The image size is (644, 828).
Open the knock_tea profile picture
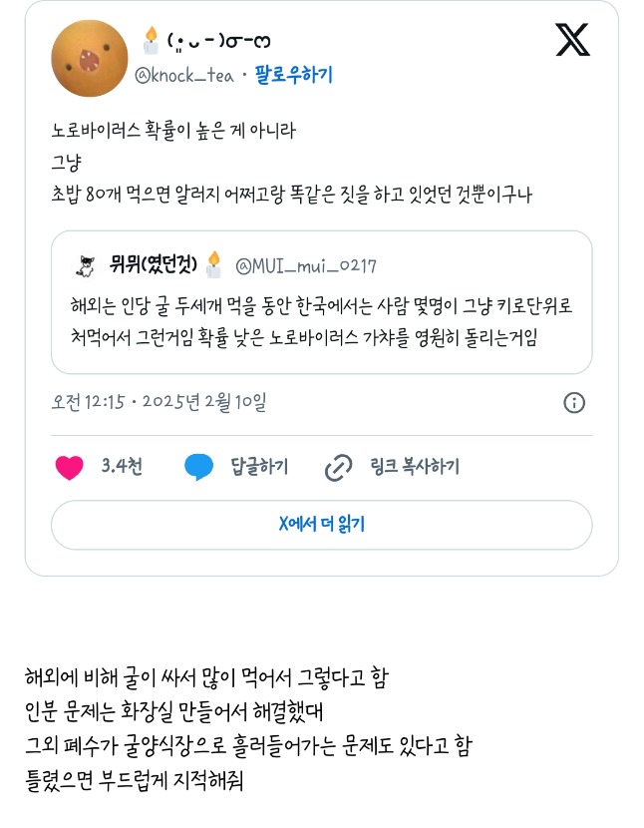(87, 59)
